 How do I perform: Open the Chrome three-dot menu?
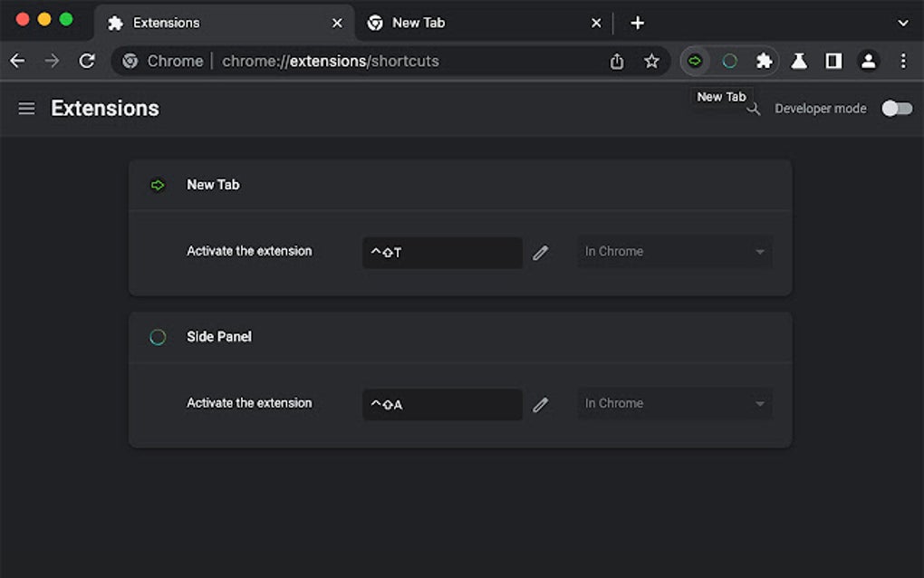[x=903, y=61]
